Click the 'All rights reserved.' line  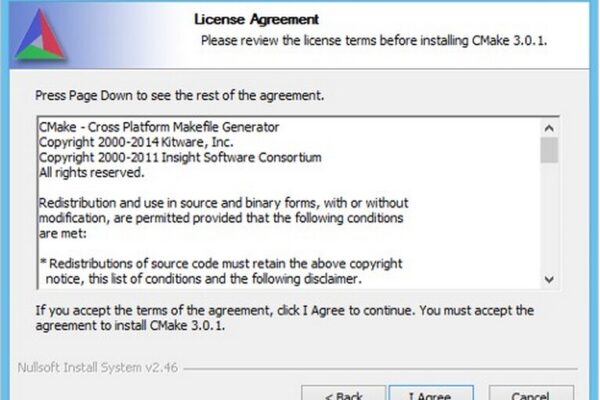click(91, 173)
